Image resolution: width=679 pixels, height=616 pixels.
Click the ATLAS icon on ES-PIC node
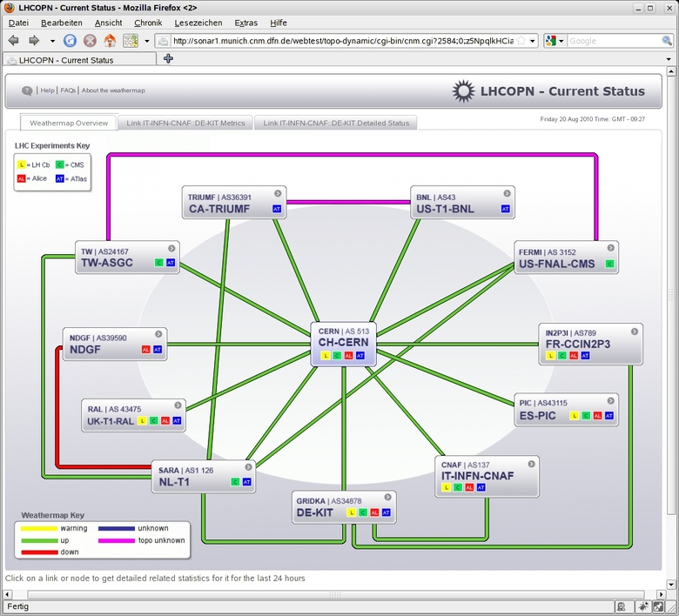click(609, 416)
